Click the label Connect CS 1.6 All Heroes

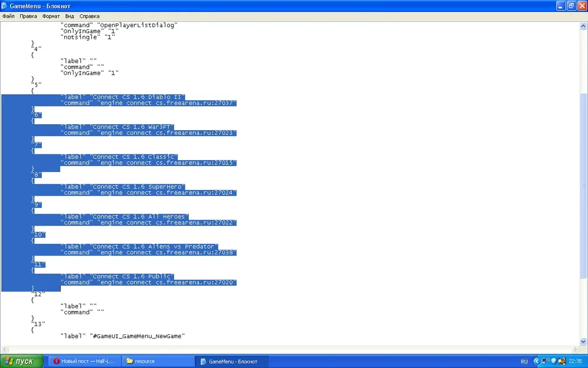(x=125, y=217)
